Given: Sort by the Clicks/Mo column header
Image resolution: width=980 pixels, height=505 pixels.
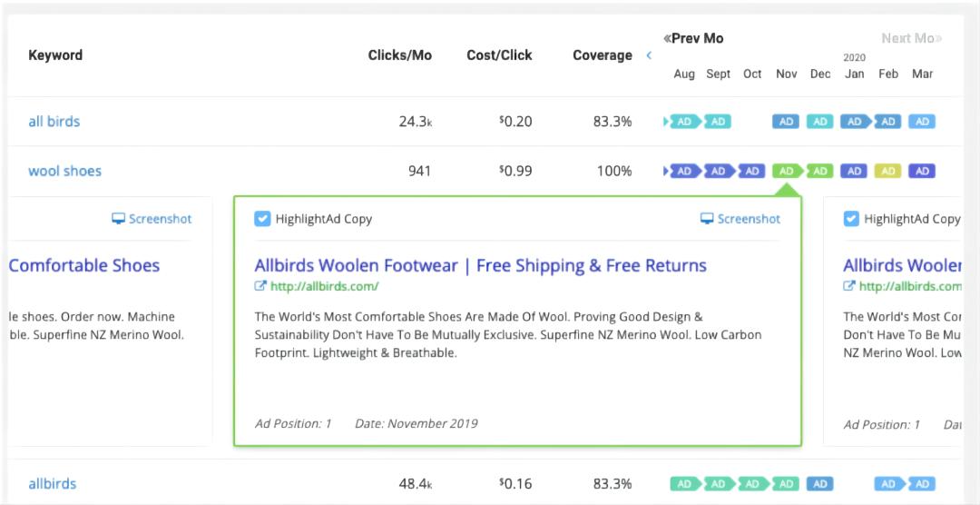Looking at the screenshot, I should coord(399,55).
